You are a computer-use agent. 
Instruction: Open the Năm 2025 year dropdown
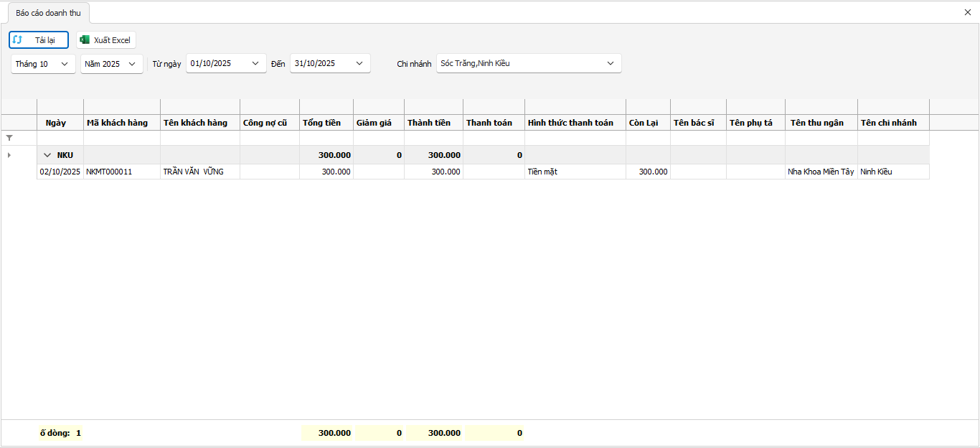pyautogui.click(x=132, y=64)
